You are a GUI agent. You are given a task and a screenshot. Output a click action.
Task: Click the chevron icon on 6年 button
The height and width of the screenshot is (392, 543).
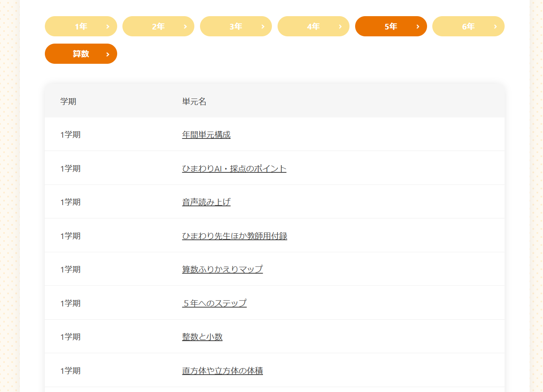tap(495, 27)
